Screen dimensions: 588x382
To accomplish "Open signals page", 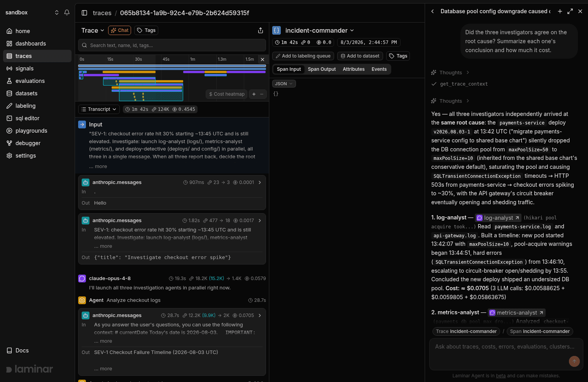I will [37, 68].
